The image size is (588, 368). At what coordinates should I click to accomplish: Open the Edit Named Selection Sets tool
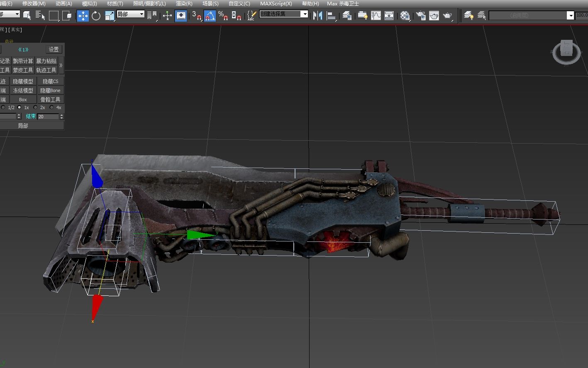pos(251,16)
